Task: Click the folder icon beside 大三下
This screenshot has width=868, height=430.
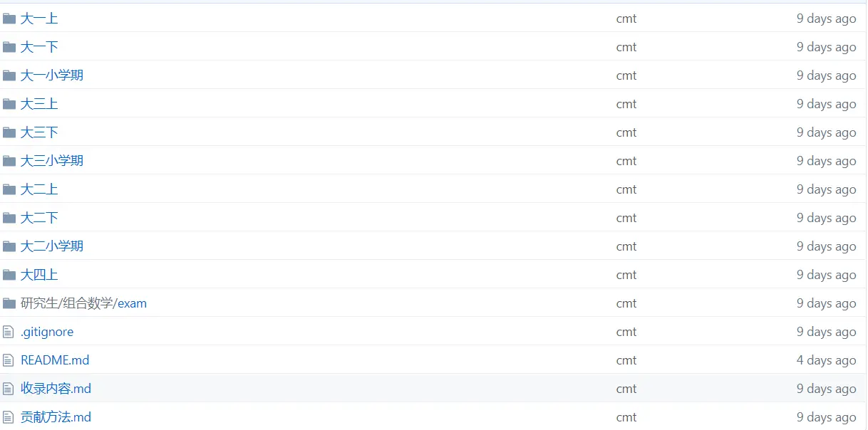Action: pyautogui.click(x=9, y=132)
